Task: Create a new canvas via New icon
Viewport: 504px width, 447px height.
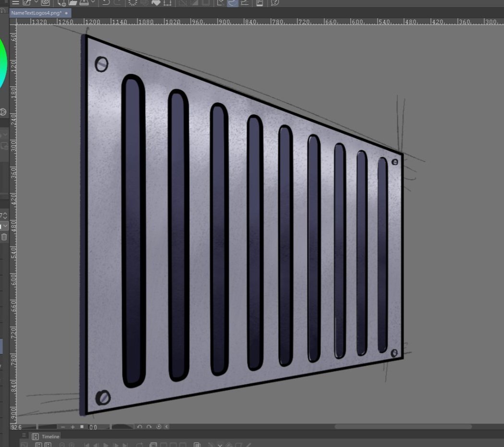Action: [61, 2]
